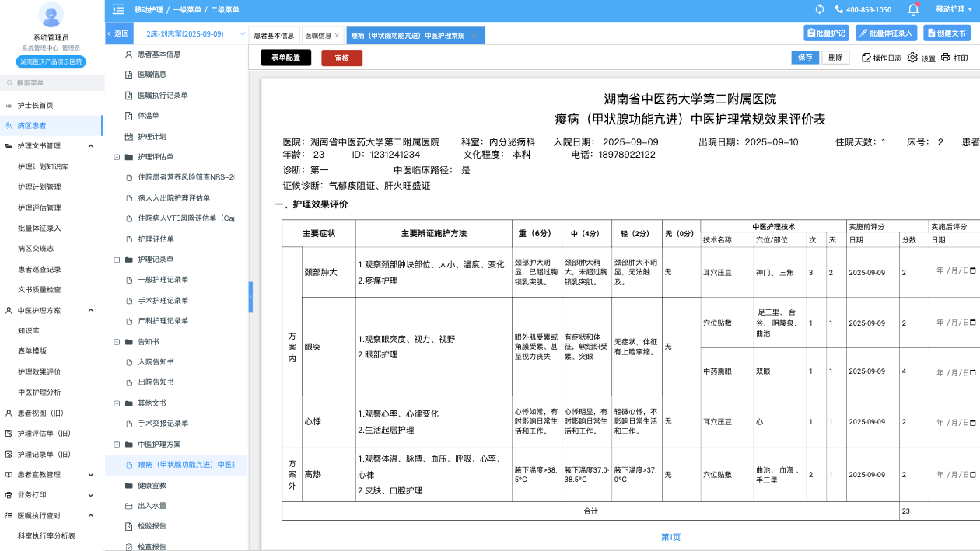Collapse 护理文书管理 menu group
Viewport: 980px width, 551px height.
pos(90,146)
